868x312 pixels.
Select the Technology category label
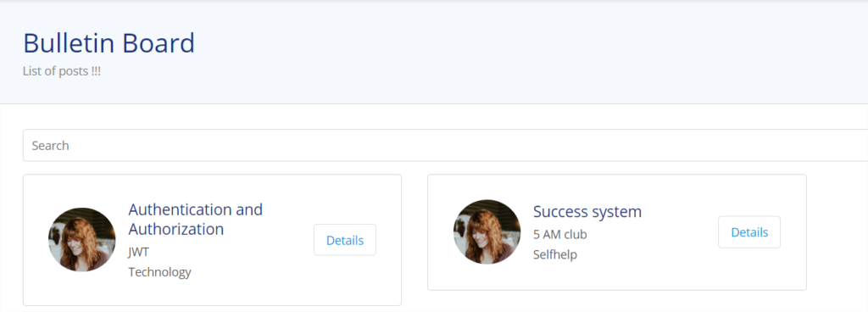(159, 272)
